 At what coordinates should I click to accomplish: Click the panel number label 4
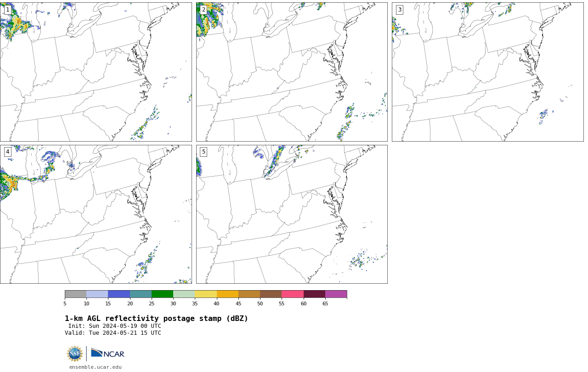click(x=7, y=152)
